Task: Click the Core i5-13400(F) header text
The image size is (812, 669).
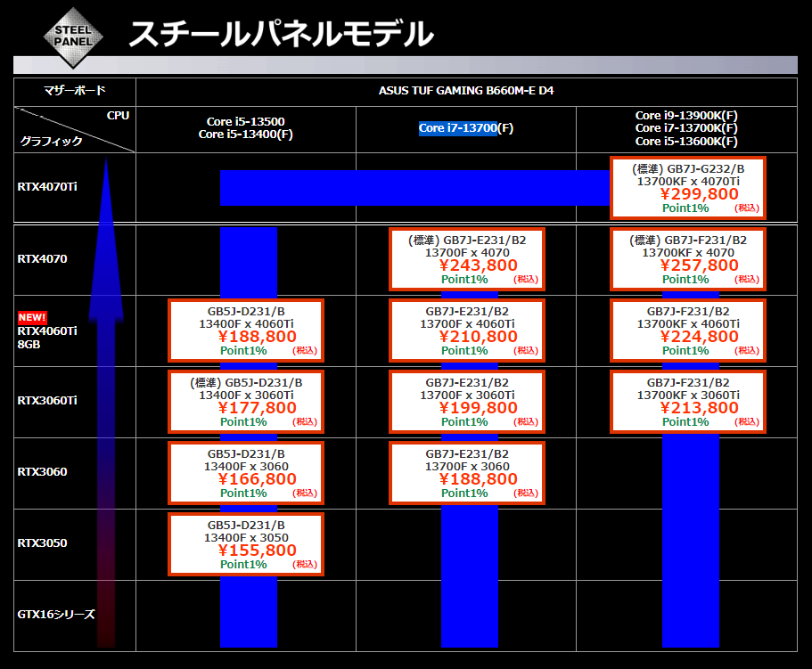Action: [245, 135]
